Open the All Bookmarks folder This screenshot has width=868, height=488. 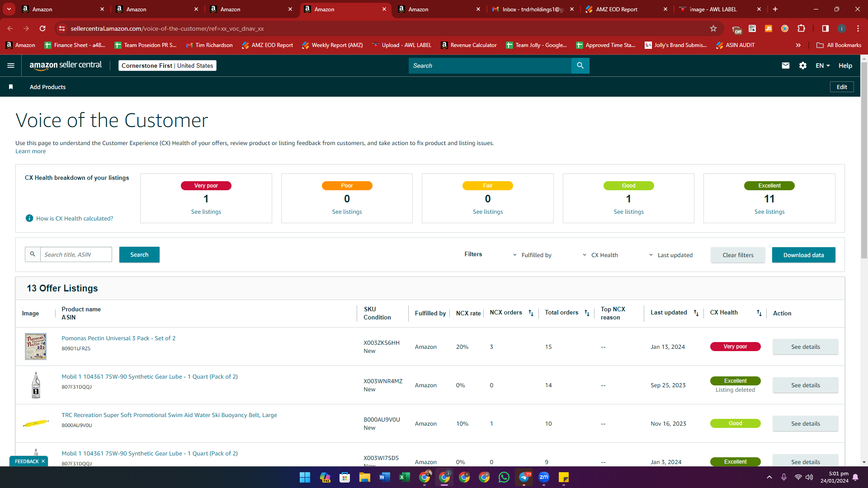coord(839,45)
